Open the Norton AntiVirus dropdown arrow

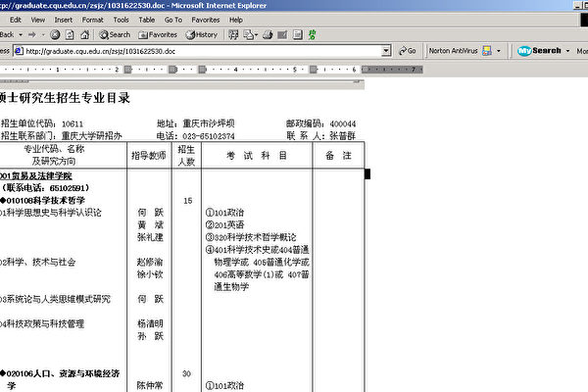tap(497, 50)
